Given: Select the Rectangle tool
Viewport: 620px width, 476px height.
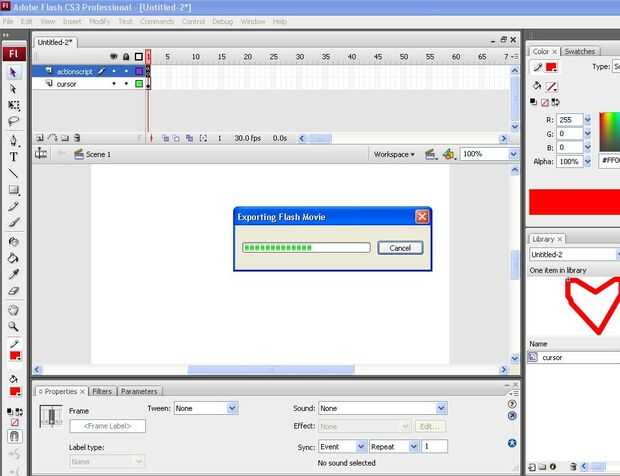Looking at the screenshot, I should (x=14, y=190).
